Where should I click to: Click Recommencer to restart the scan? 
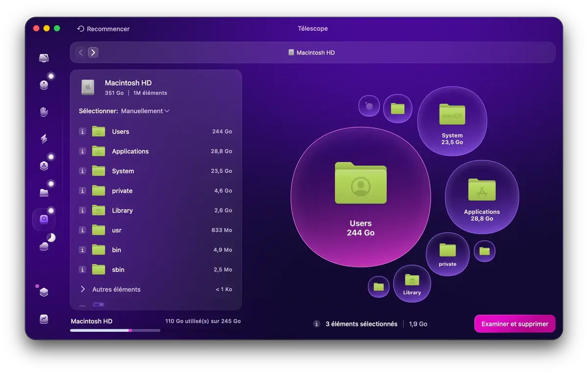[x=103, y=29]
